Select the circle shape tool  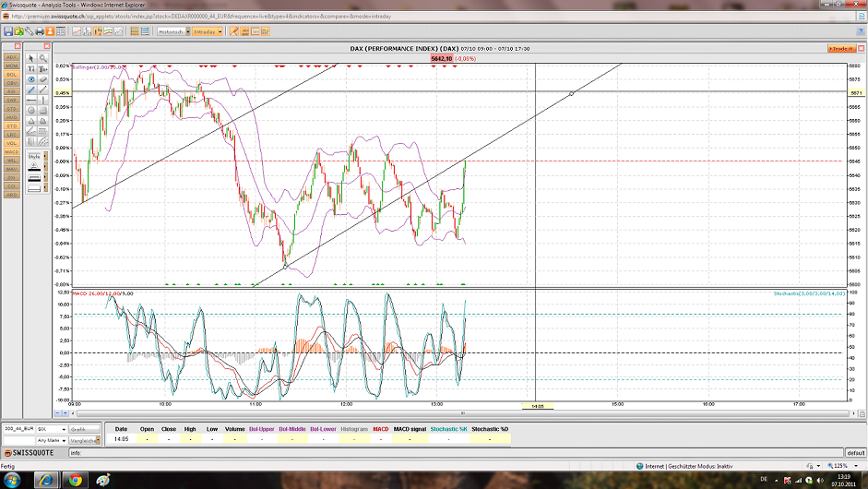(x=31, y=110)
